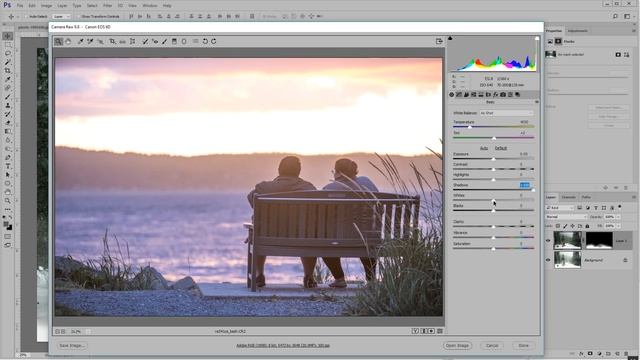Select the Targeted Adjustment tool
Image resolution: width=640 pixels, height=360 pixels.
[100, 41]
